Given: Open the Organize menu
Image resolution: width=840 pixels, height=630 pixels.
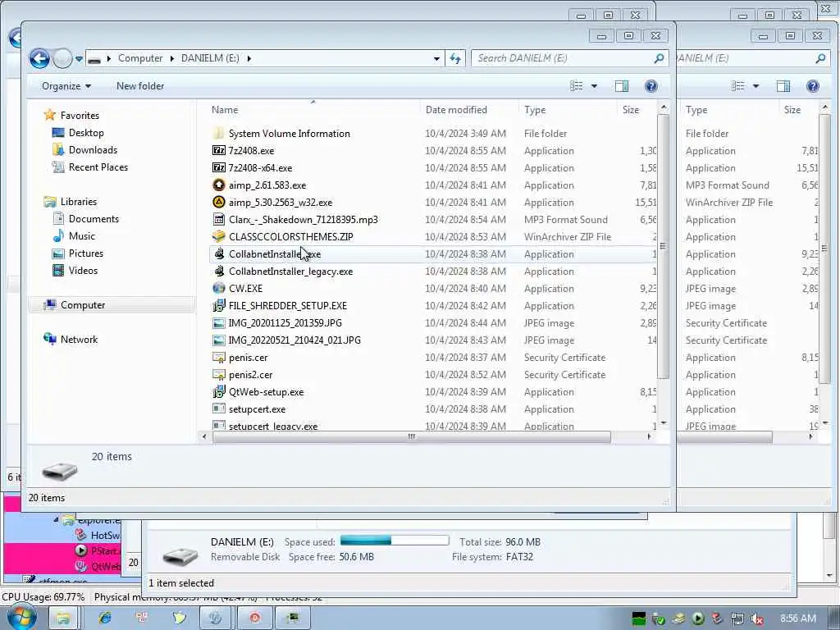Looking at the screenshot, I should click(x=66, y=86).
